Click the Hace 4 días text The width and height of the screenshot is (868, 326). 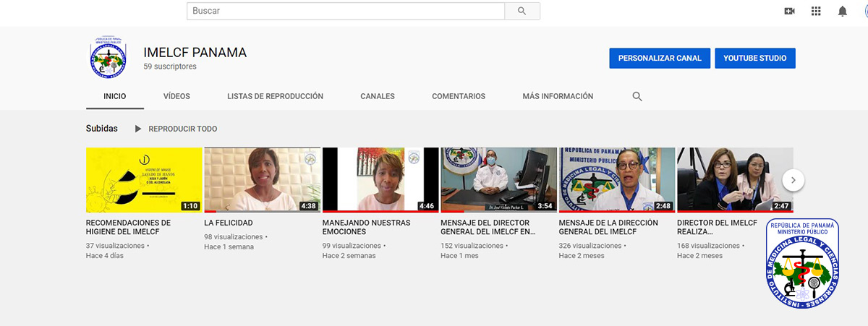(x=105, y=256)
